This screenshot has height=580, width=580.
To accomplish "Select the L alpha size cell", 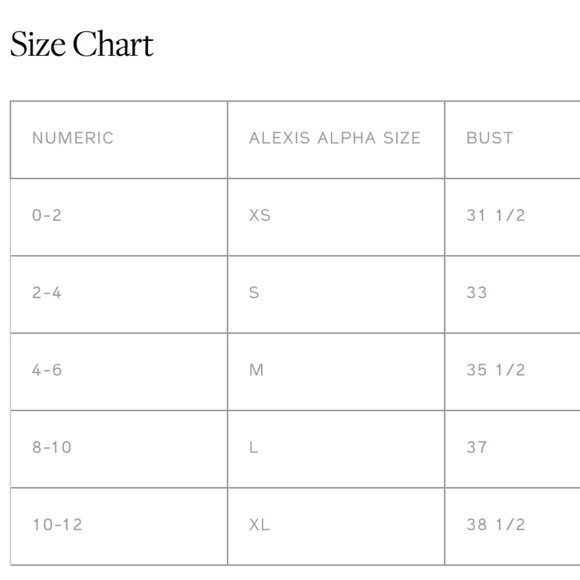I will [x=336, y=449].
